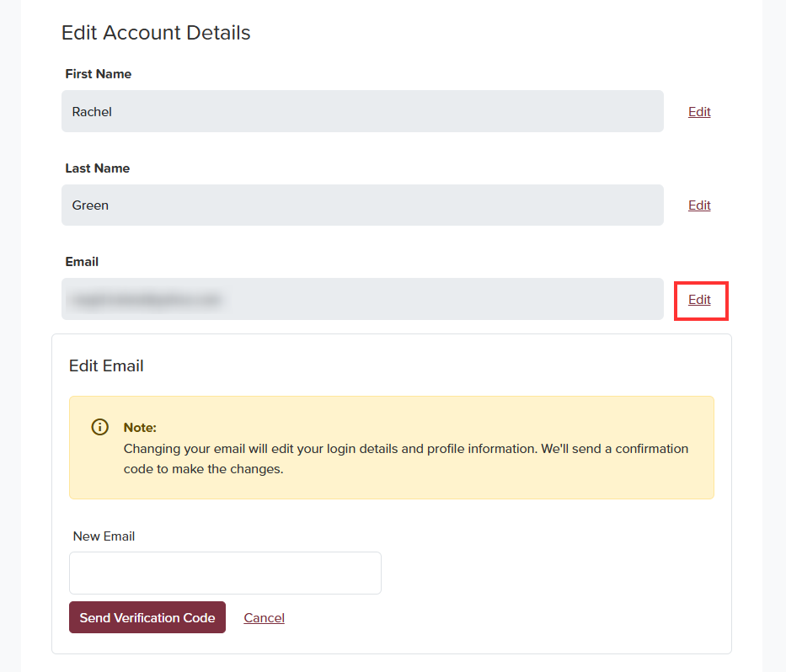The image size is (786, 672).
Task: Click the Edit Account Details heading
Action: point(156,33)
